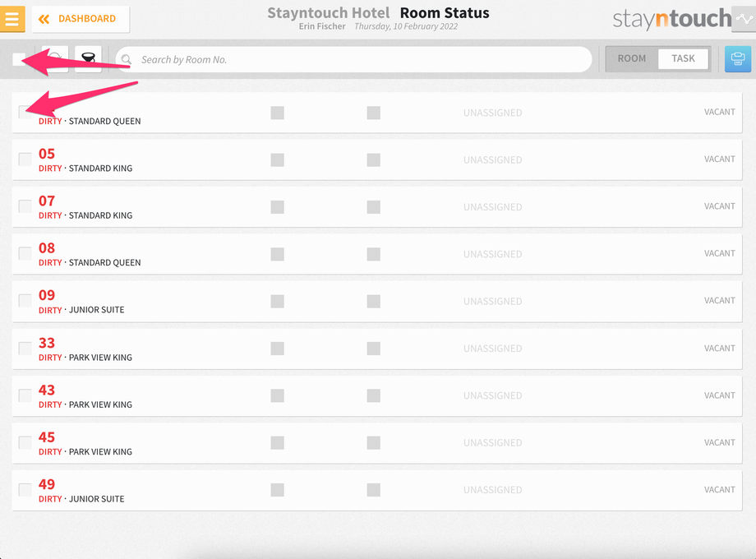Open room number 07
Image resolution: width=756 pixels, height=559 pixels.
pyautogui.click(x=47, y=201)
